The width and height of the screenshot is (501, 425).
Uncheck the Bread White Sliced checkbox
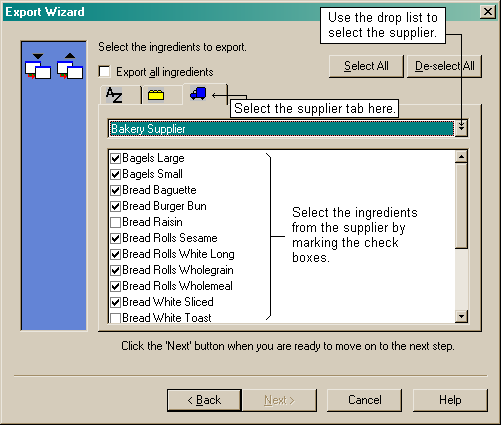(x=115, y=302)
